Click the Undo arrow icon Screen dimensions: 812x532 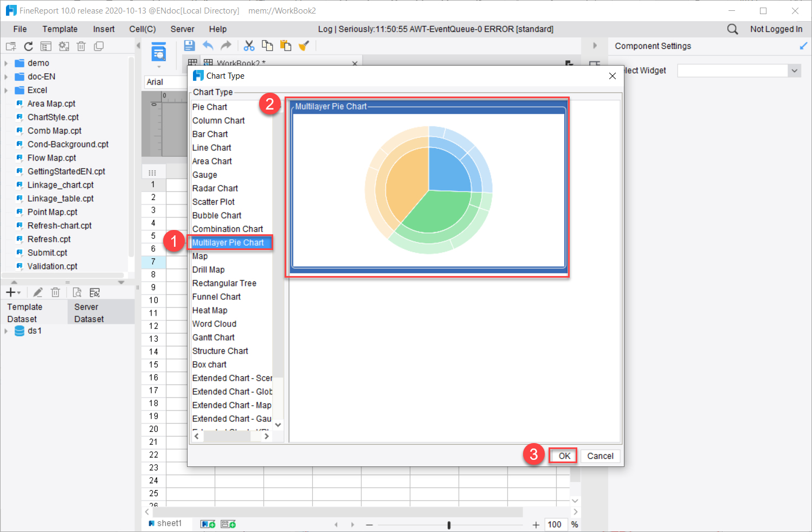(x=208, y=46)
